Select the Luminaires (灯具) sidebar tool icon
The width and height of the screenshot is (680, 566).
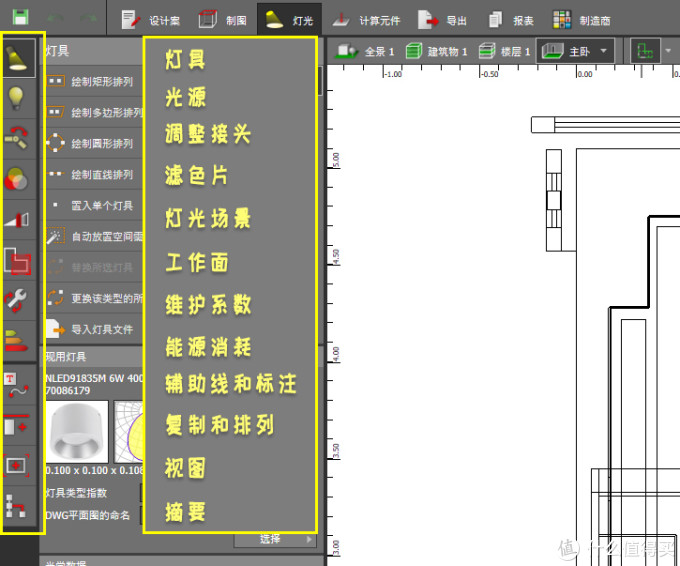point(19,59)
